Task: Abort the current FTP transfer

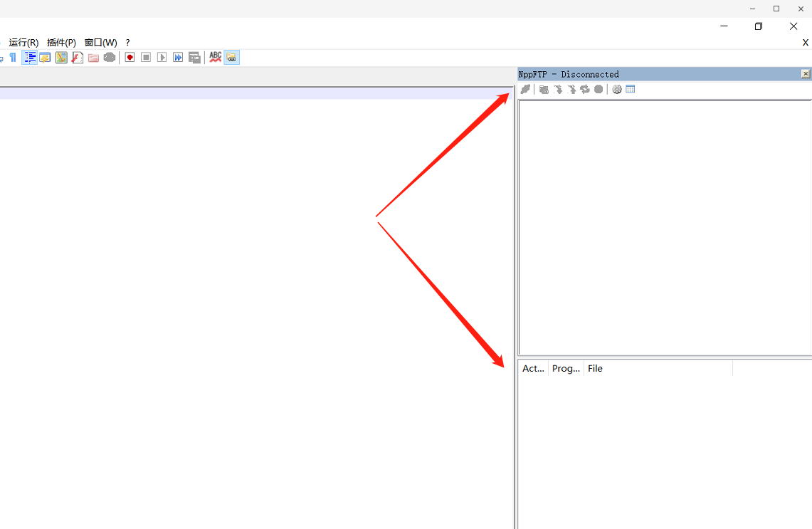Action: (599, 89)
